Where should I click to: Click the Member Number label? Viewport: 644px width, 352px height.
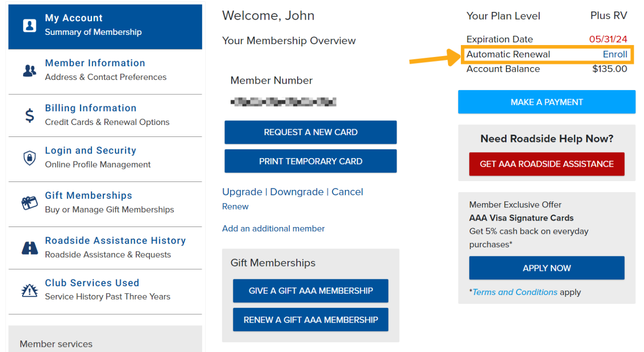[x=271, y=80]
